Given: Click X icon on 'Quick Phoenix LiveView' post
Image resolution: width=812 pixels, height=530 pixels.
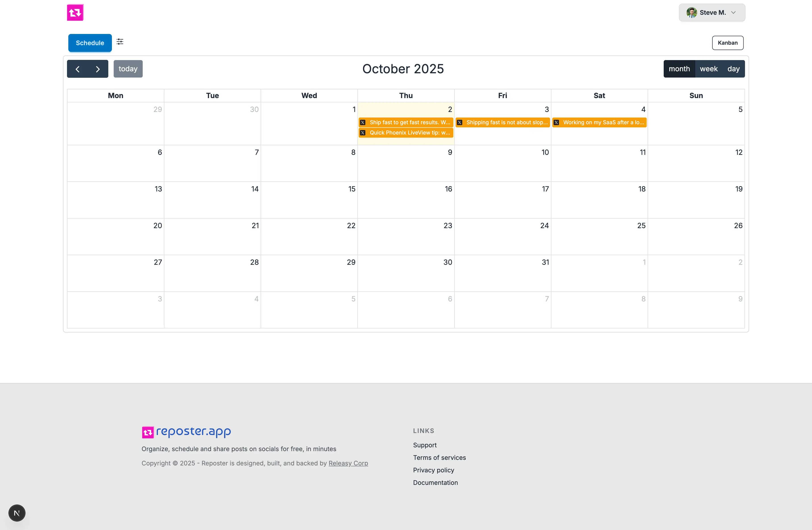Looking at the screenshot, I should [x=363, y=133].
